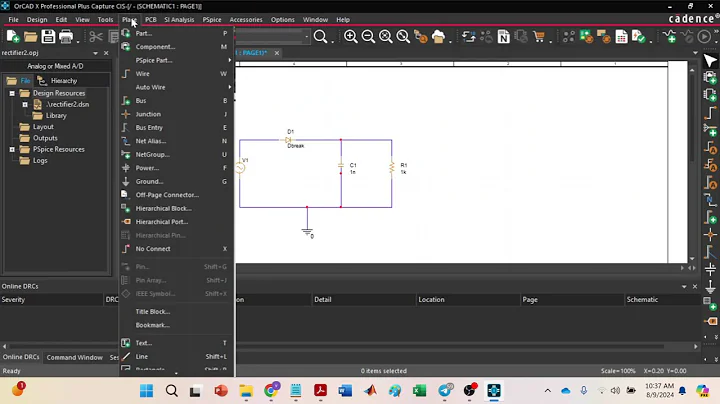Click the Analog or Mixed A/D header
720x404 pixels.
[55, 66]
